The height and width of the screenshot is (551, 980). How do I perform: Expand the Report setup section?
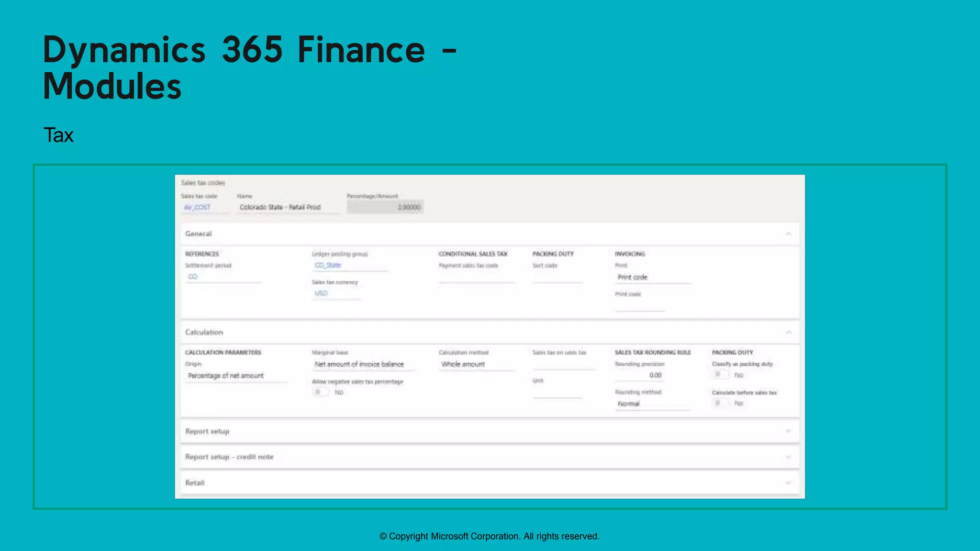[490, 431]
